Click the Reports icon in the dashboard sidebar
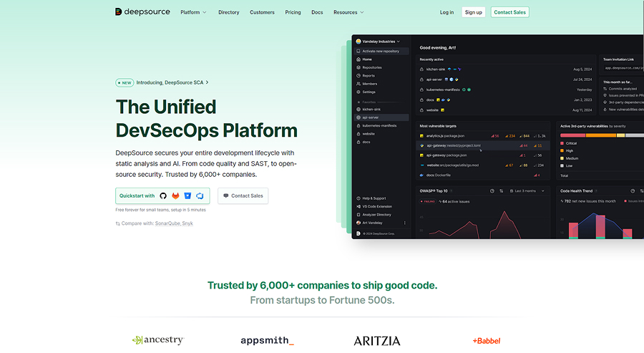The width and height of the screenshot is (644, 353). 358,76
